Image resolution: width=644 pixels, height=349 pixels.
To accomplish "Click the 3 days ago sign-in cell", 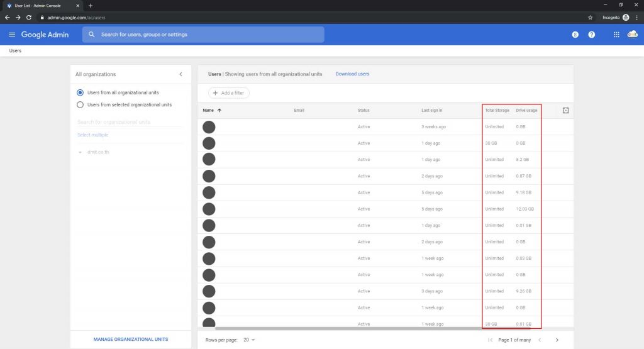I will (x=431, y=291).
